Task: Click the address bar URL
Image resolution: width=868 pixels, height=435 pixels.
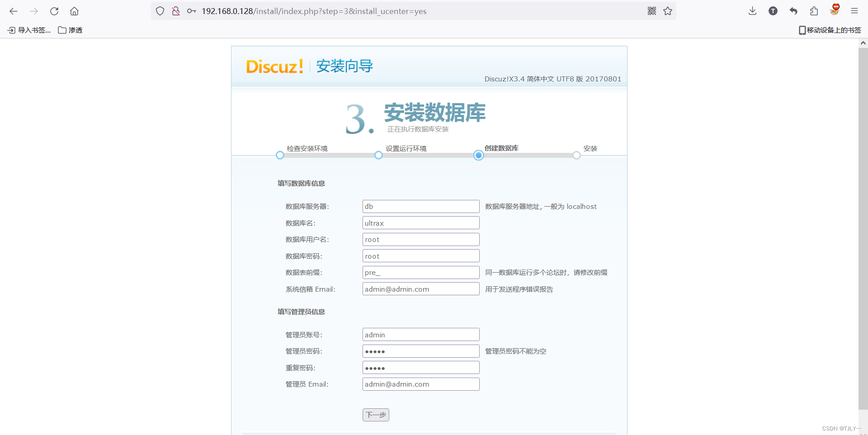Action: pyautogui.click(x=314, y=11)
